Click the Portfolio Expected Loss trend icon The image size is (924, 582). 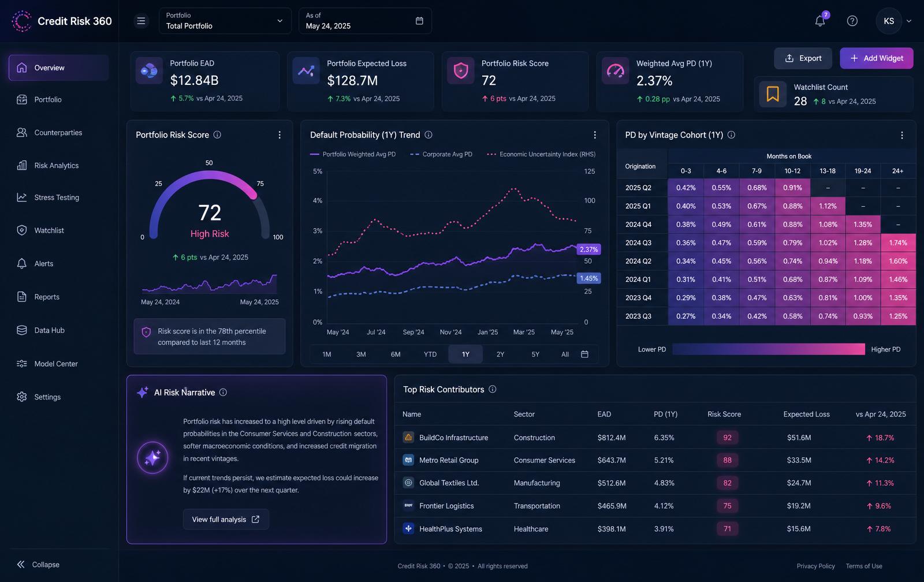306,71
